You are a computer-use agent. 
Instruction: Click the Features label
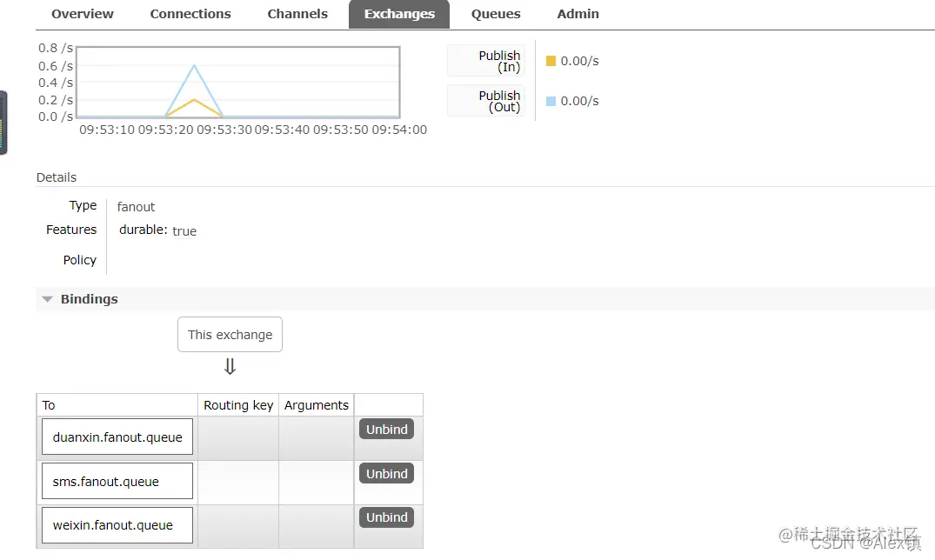(x=71, y=230)
